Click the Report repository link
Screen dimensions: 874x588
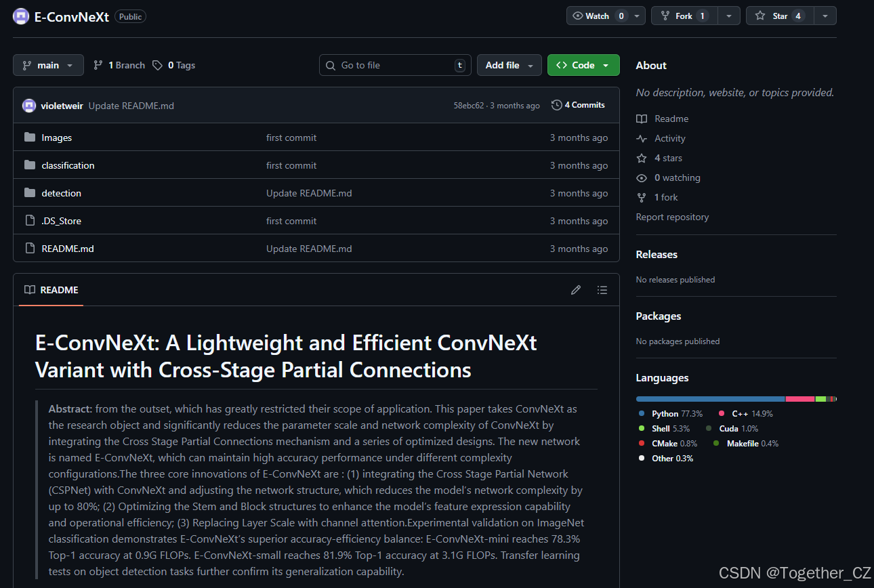(x=671, y=217)
